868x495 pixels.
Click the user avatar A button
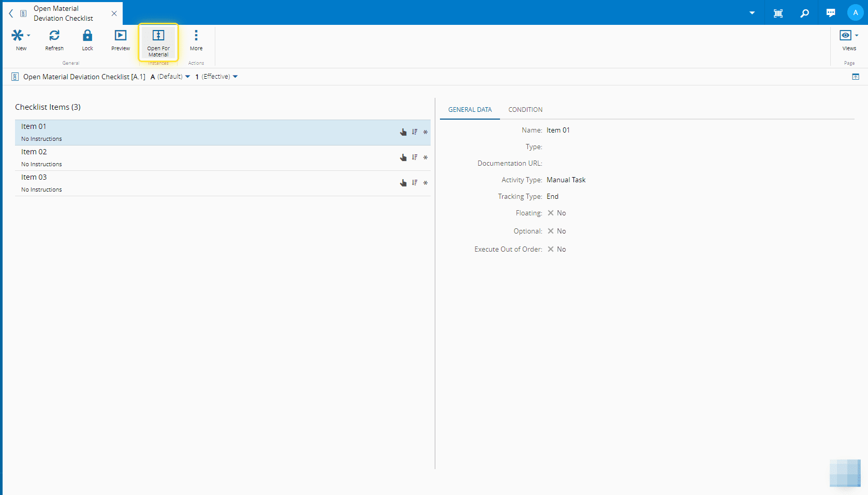pos(855,13)
